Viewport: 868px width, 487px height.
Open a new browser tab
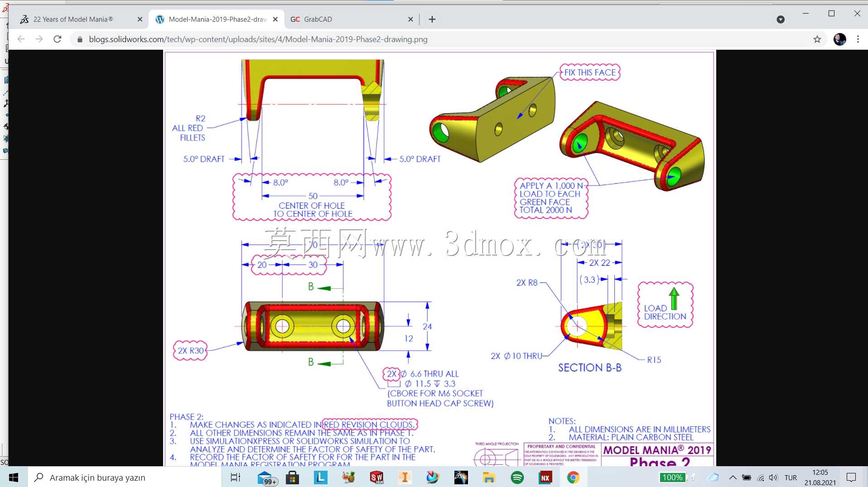(x=432, y=19)
